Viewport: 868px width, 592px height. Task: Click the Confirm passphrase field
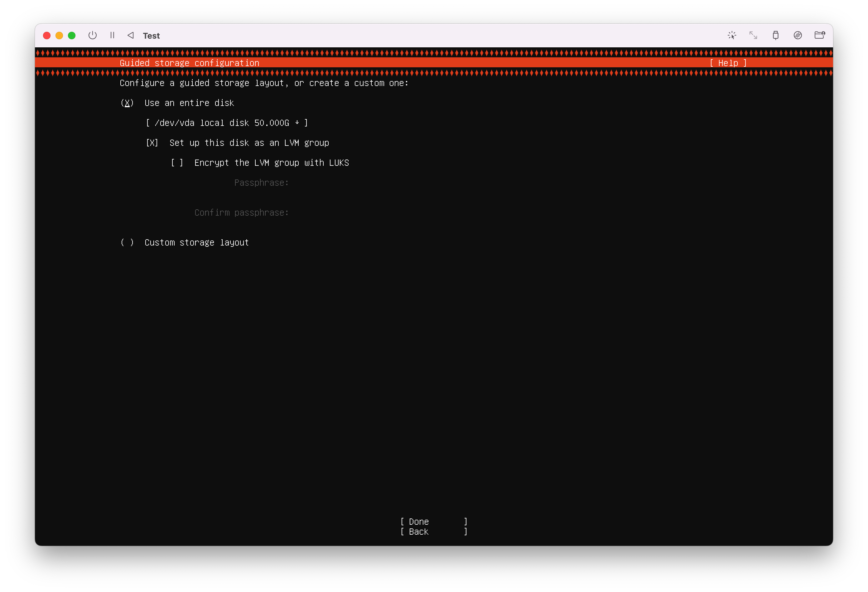point(374,213)
